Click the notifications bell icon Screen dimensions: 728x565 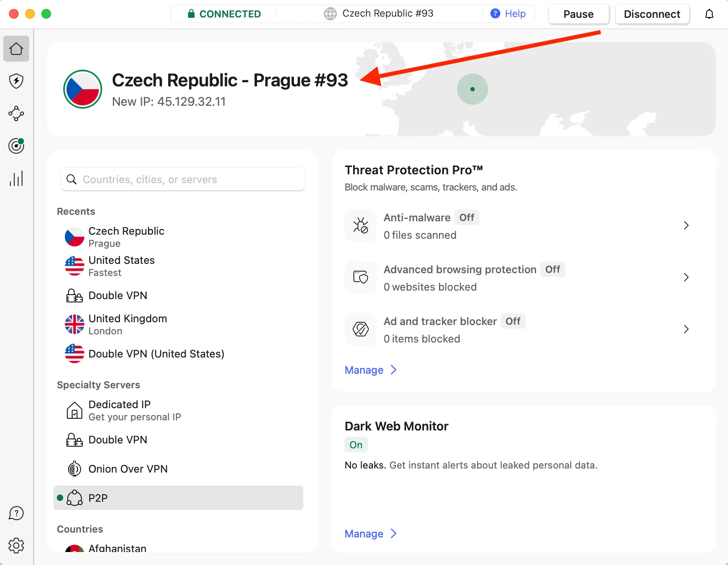click(709, 14)
